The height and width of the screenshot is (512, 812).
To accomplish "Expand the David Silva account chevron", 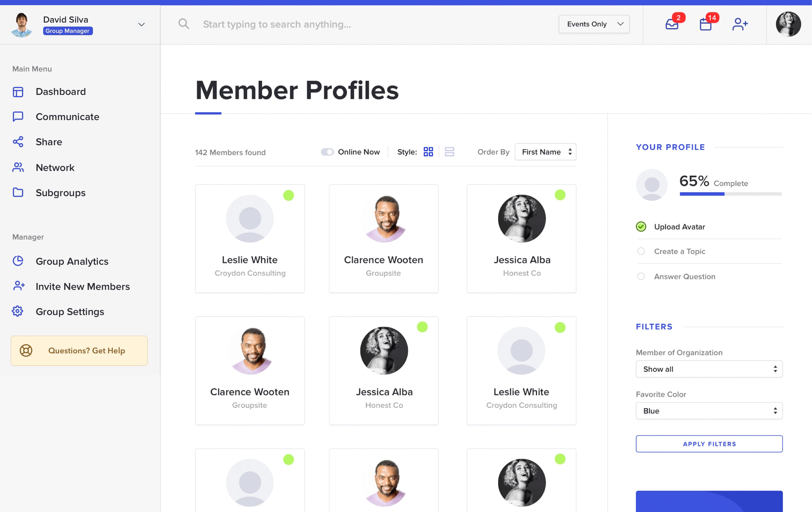I will click(142, 25).
